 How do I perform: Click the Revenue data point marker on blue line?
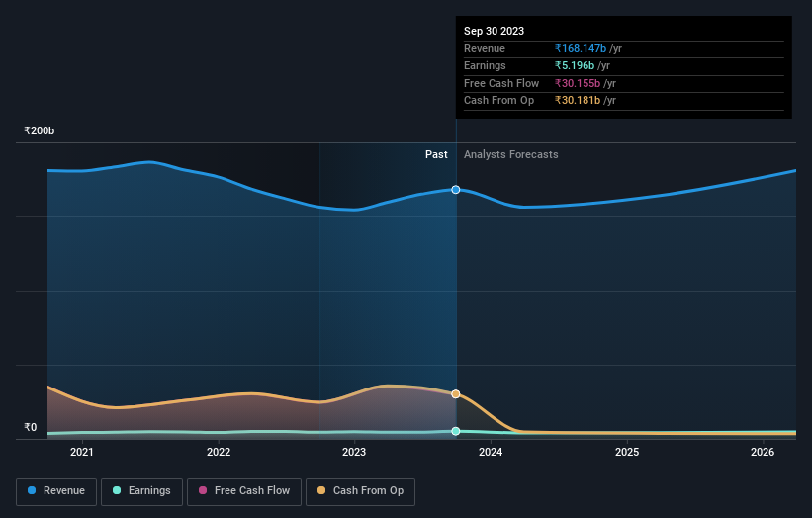pos(456,190)
